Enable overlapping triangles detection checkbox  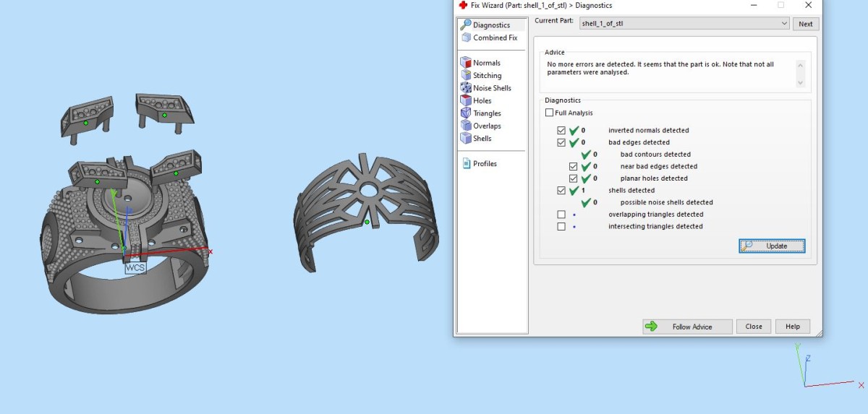point(561,215)
